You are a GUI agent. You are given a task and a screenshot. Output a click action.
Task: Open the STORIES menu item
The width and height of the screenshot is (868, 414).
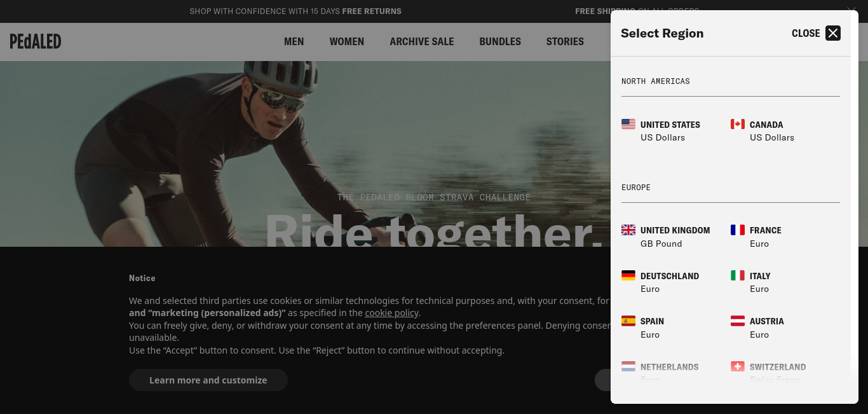(x=564, y=41)
